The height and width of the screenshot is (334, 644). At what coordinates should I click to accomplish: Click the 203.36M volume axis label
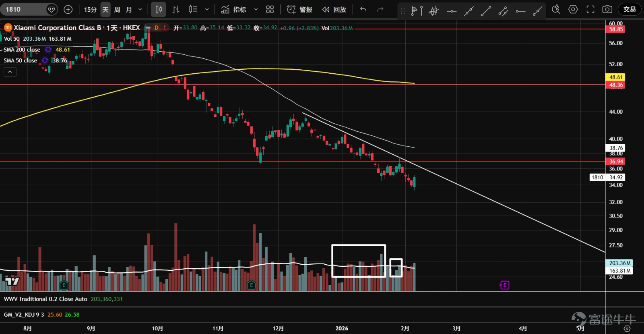click(x=619, y=263)
